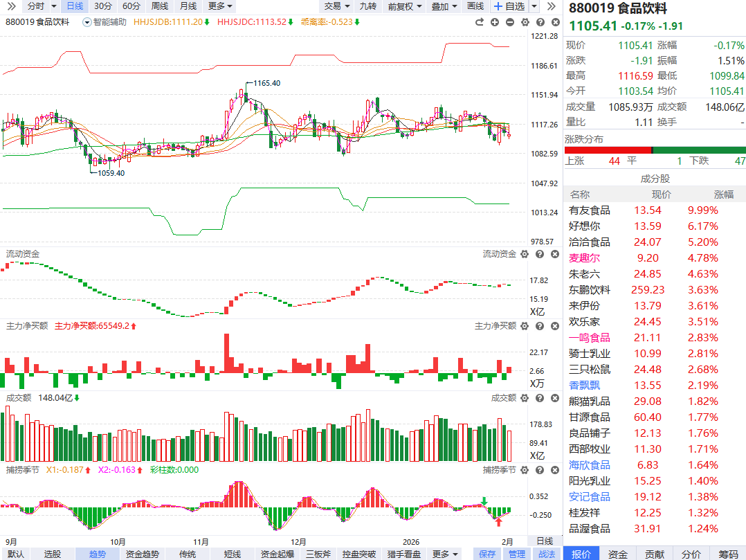Close the 成交额 indicator panel
Image resolution: width=746 pixels, height=560 pixels.
tap(554, 398)
